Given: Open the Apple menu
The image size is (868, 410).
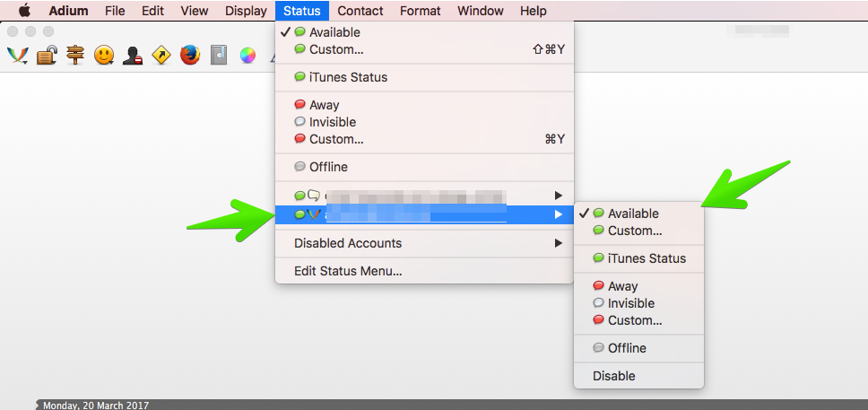Looking at the screenshot, I should 24,11.
